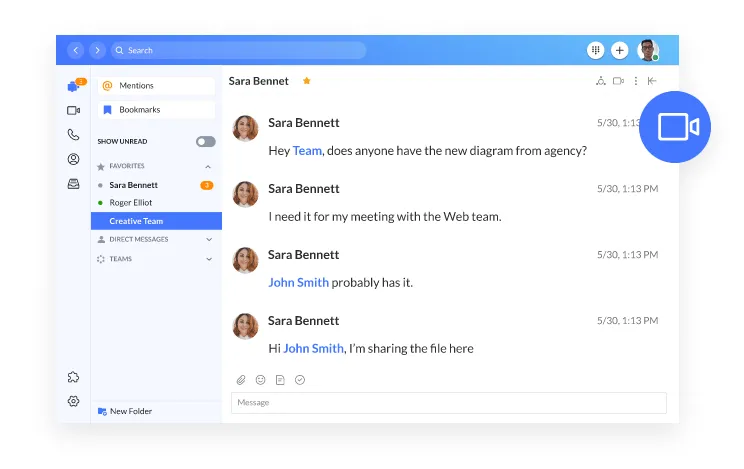Expand the Direct Messages section
This screenshot has width=744, height=469.
point(208,240)
